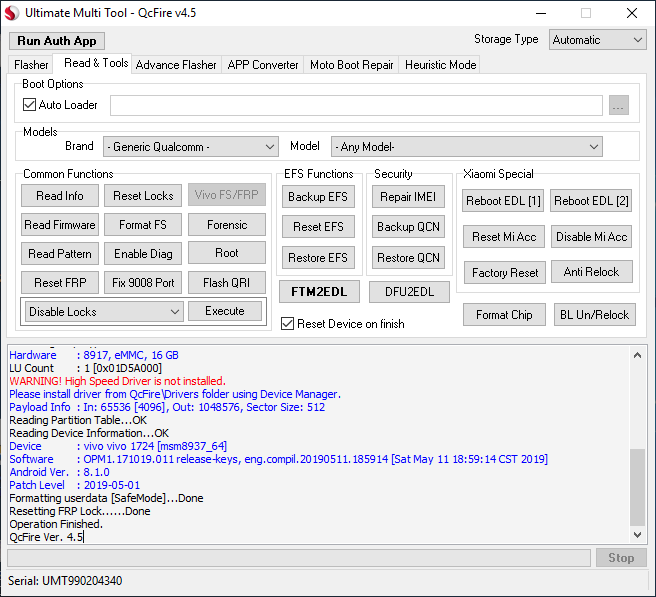
Task: Toggle the Auto Loader checkbox
Action: point(29,105)
